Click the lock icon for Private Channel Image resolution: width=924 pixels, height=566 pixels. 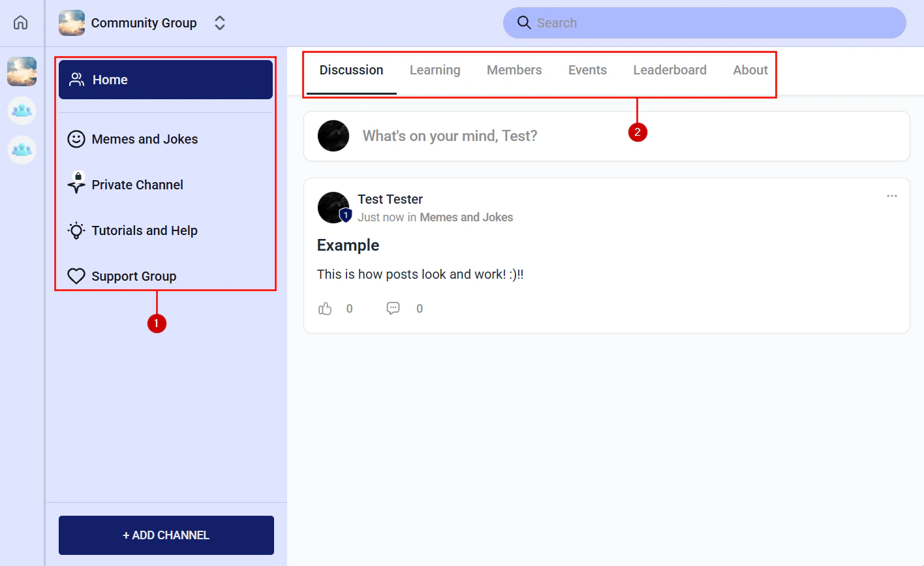click(76, 184)
